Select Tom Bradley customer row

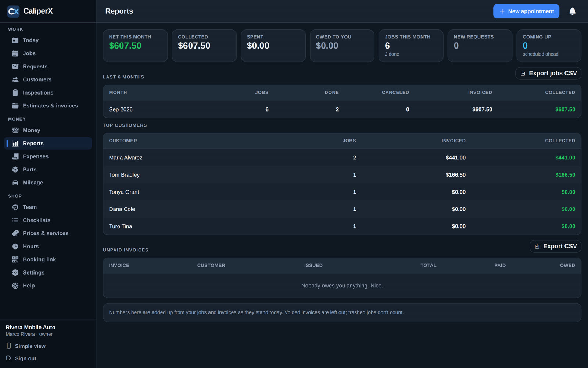point(342,175)
